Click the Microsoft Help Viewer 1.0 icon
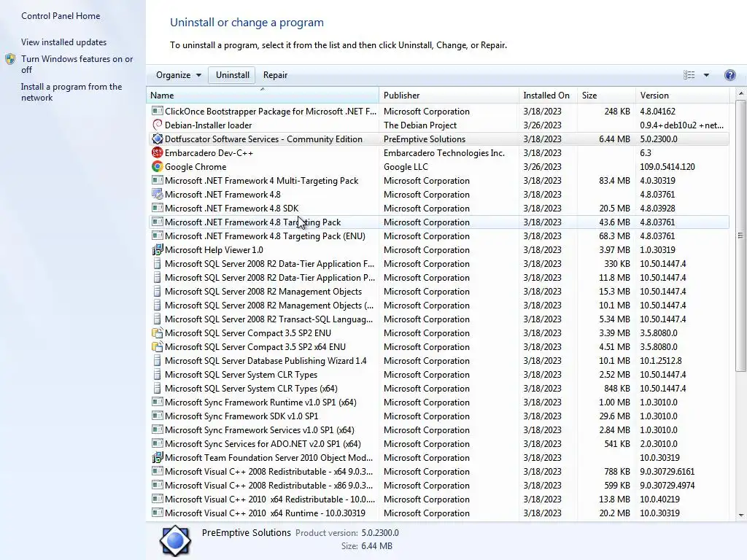This screenshot has width=747, height=560. [158, 249]
